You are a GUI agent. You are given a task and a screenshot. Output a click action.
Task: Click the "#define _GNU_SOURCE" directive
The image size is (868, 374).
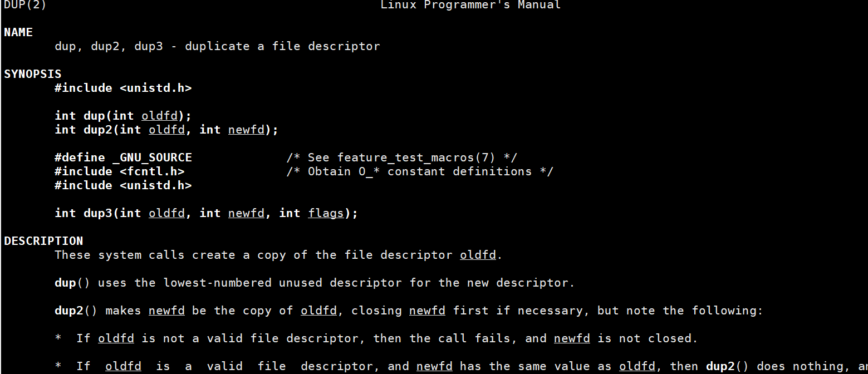click(123, 158)
